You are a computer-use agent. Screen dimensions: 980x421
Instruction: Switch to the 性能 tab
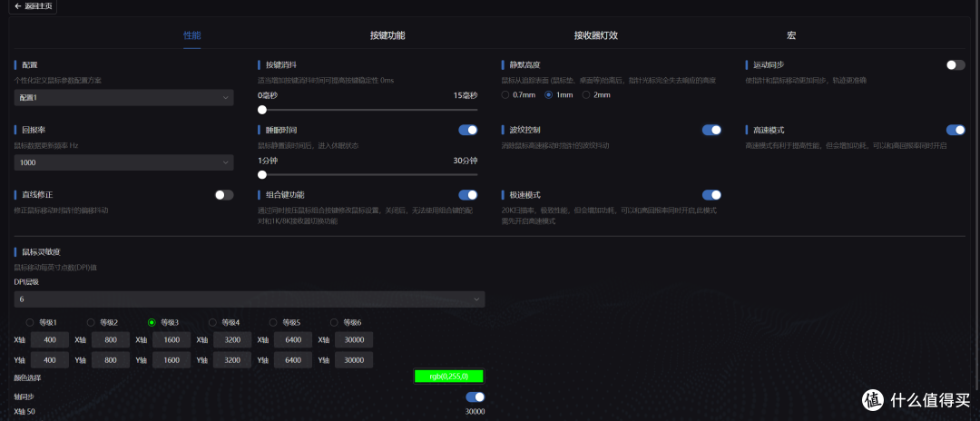(x=191, y=35)
